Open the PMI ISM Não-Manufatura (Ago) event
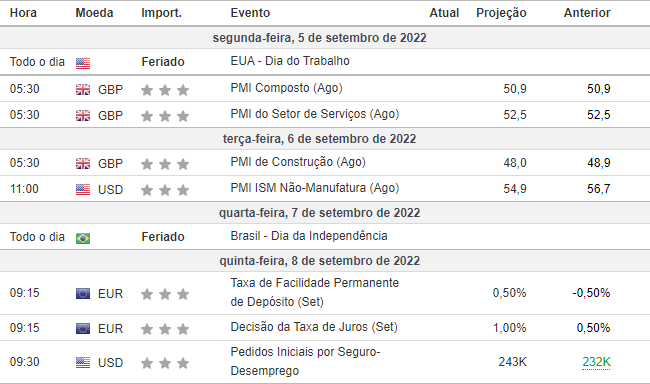 pyautogui.click(x=315, y=188)
